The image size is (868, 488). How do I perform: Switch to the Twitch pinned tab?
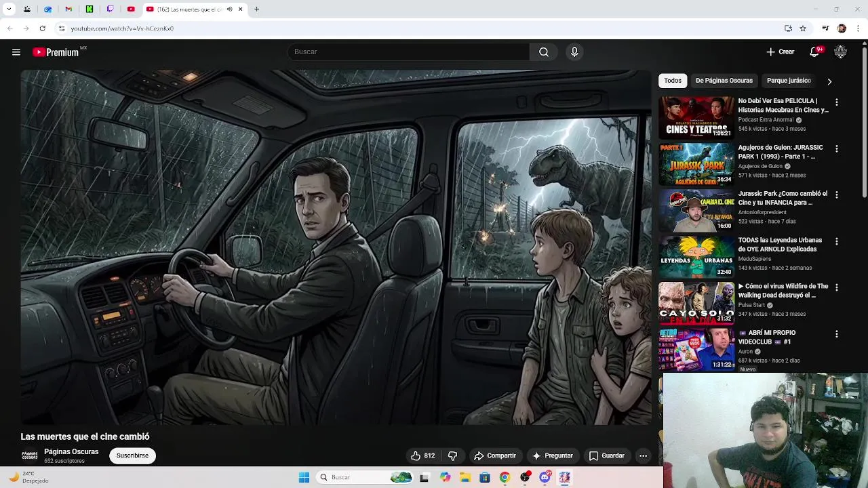110,9
